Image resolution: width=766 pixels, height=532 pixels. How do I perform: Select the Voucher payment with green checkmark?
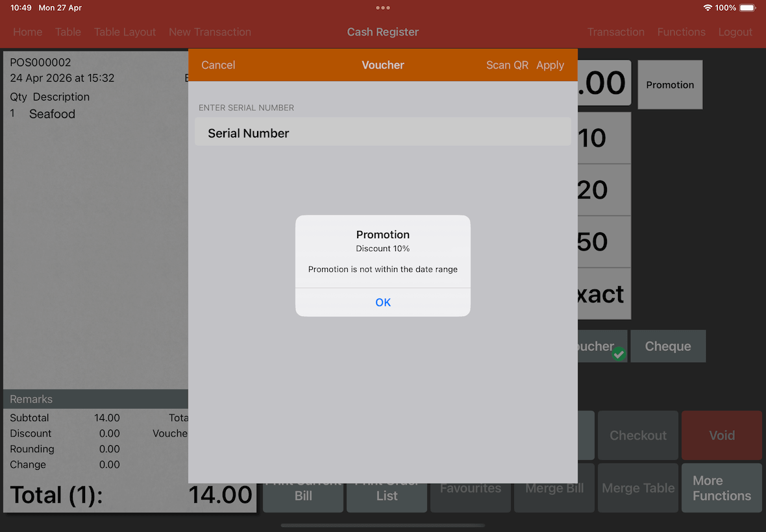(602, 346)
